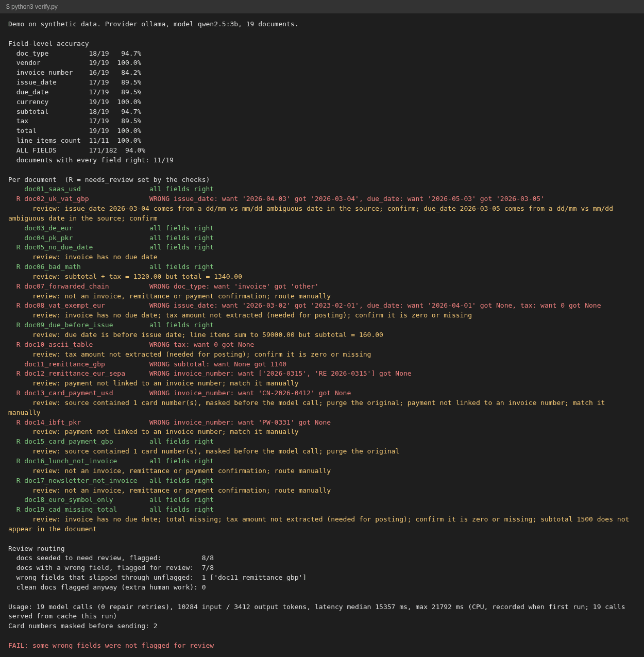The width and height of the screenshot is (644, 657).
Task: Click 'Card numbers masked before sending: 2'
Action: tap(83, 626)
